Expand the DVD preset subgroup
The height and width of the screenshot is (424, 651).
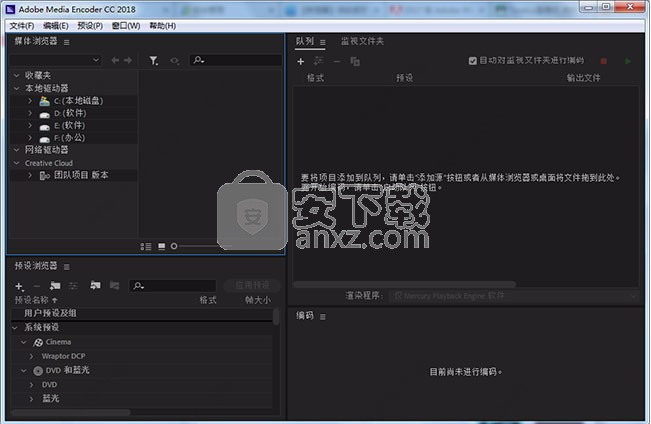click(32, 385)
